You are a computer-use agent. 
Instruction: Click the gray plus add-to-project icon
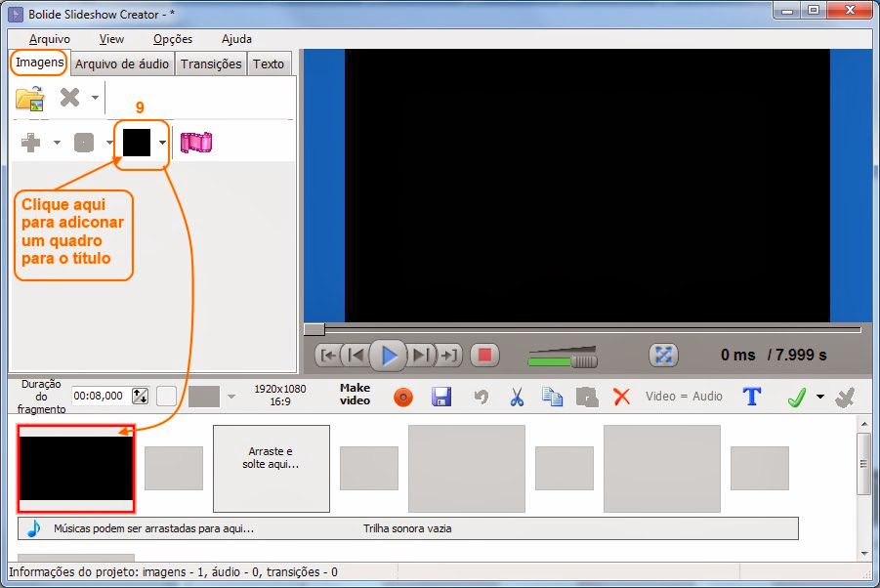coord(30,143)
